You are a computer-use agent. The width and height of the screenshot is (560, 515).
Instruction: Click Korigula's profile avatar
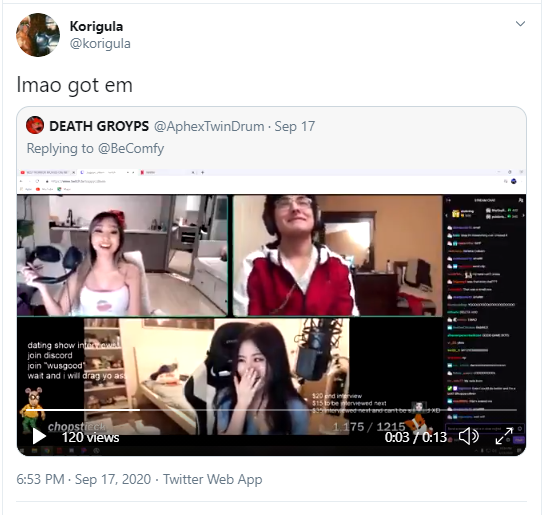[38, 35]
